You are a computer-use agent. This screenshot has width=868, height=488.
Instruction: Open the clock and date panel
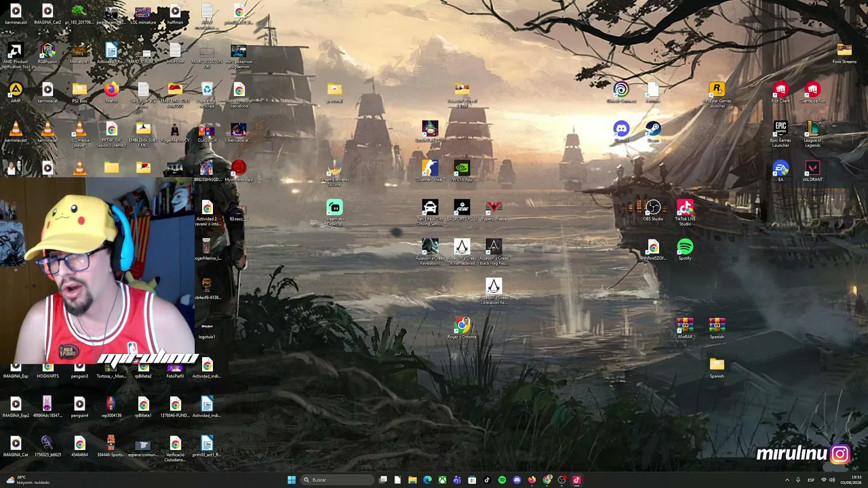[851, 480]
